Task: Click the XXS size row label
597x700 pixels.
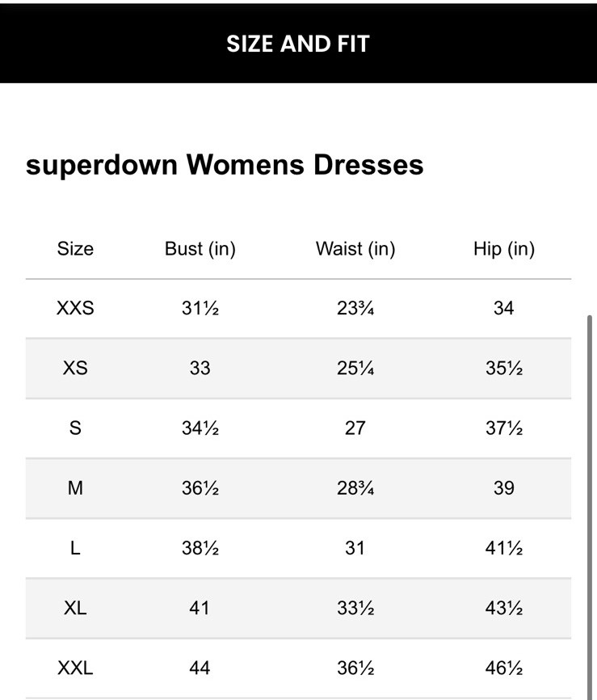Action: (x=75, y=308)
